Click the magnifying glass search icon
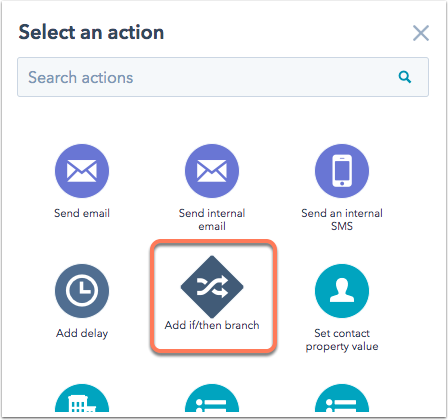This screenshot has height=420, width=448. point(405,77)
